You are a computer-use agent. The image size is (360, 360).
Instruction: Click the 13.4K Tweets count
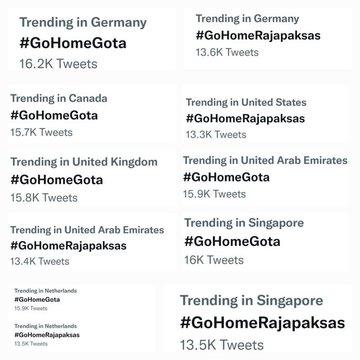point(40,261)
